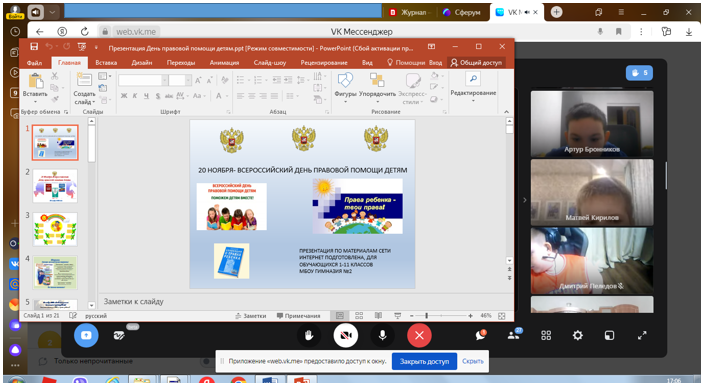701x383 pixels.
Task: Click the Скрыть link in notification
Action: pyautogui.click(x=473, y=361)
